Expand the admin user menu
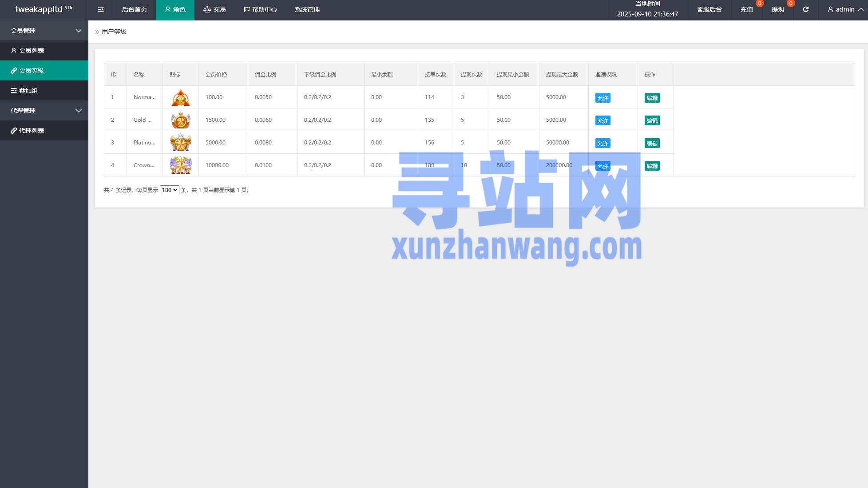 (x=845, y=9)
